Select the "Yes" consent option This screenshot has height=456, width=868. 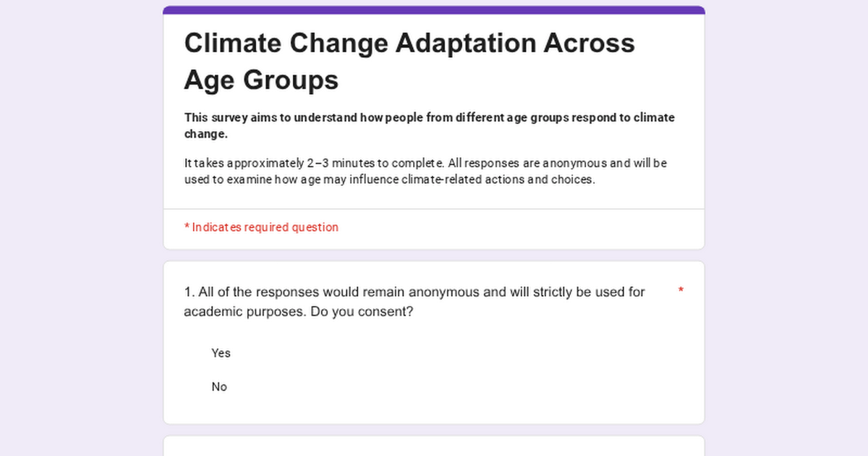pos(221,353)
